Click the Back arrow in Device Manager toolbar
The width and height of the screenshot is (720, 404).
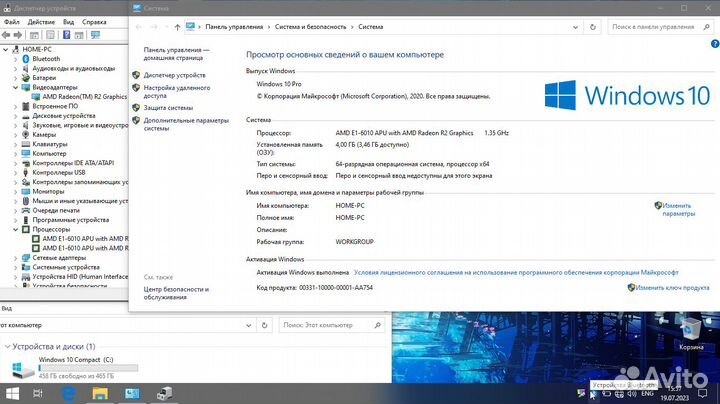tap(6, 35)
